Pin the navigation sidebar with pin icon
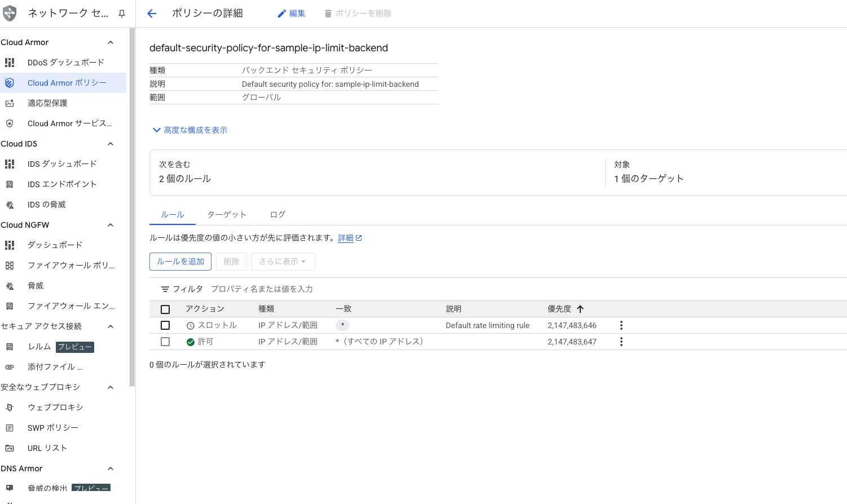 pyautogui.click(x=122, y=14)
